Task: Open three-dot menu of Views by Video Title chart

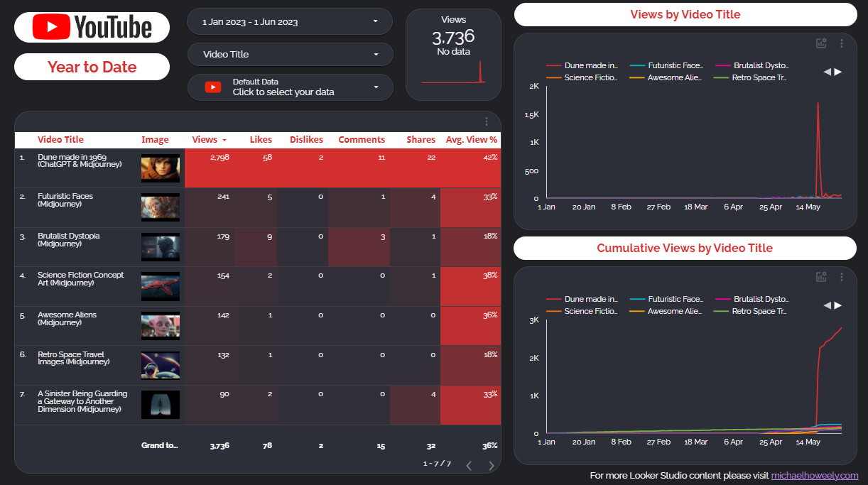Action: pyautogui.click(x=842, y=43)
